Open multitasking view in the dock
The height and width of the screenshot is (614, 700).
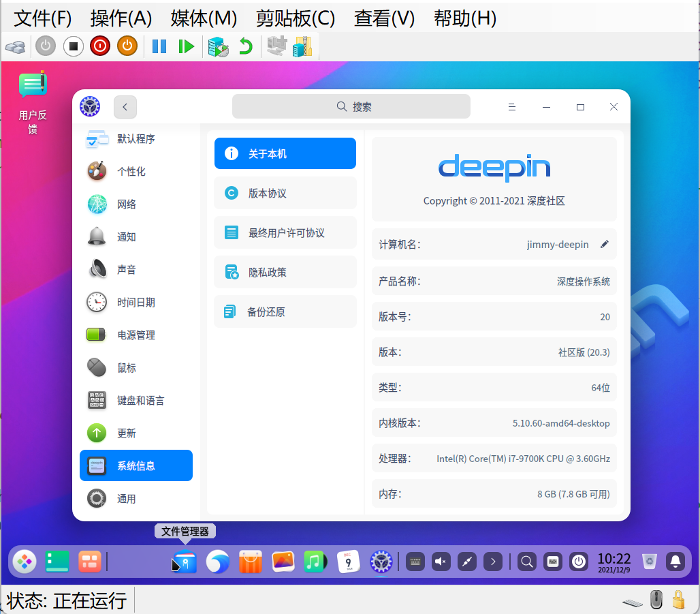[x=90, y=562]
